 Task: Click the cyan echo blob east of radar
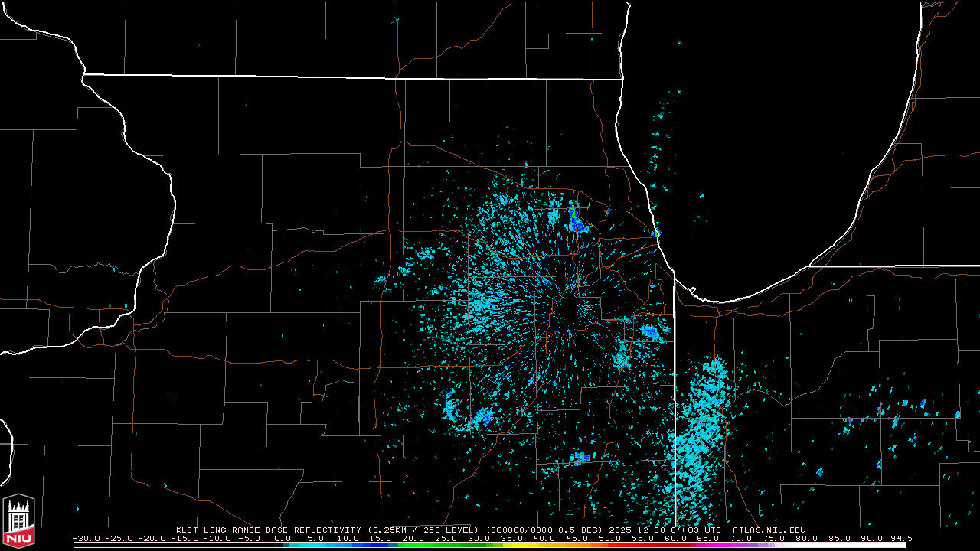[x=651, y=331]
